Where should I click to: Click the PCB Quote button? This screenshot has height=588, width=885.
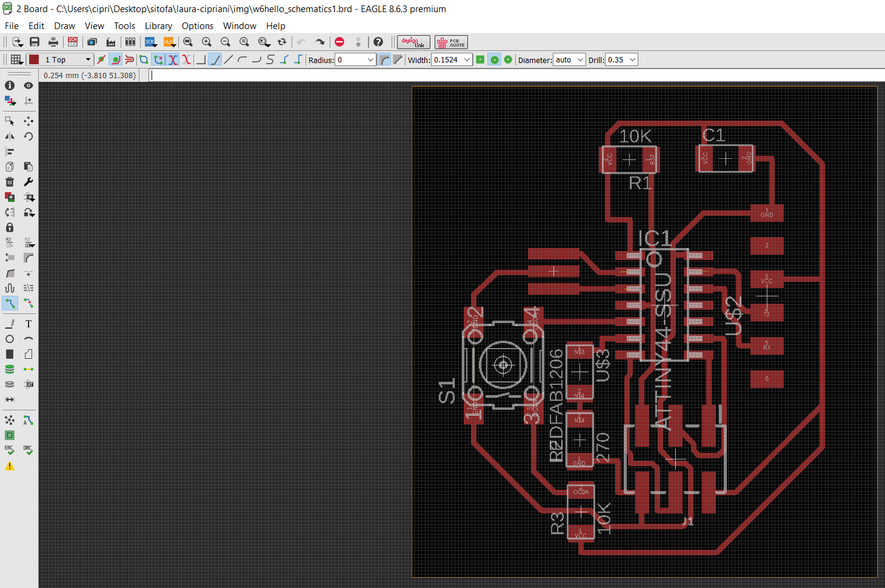tap(451, 42)
